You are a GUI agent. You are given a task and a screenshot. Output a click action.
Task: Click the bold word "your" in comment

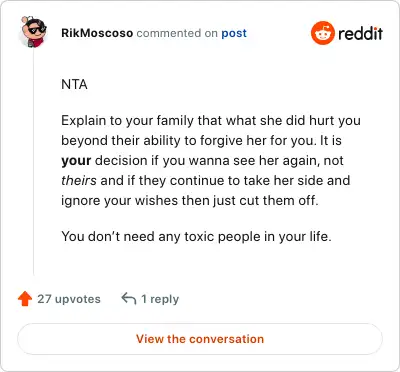pos(76,161)
